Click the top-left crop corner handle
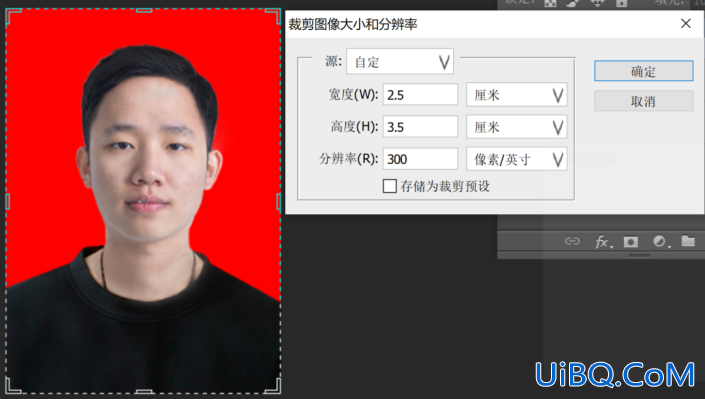Screen dimensions: 705x399 tap(13, 17)
